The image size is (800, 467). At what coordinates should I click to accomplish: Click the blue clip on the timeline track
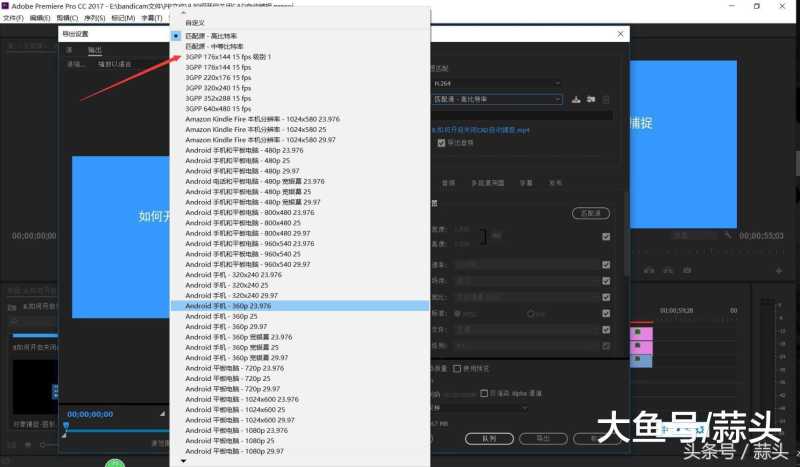641,361
